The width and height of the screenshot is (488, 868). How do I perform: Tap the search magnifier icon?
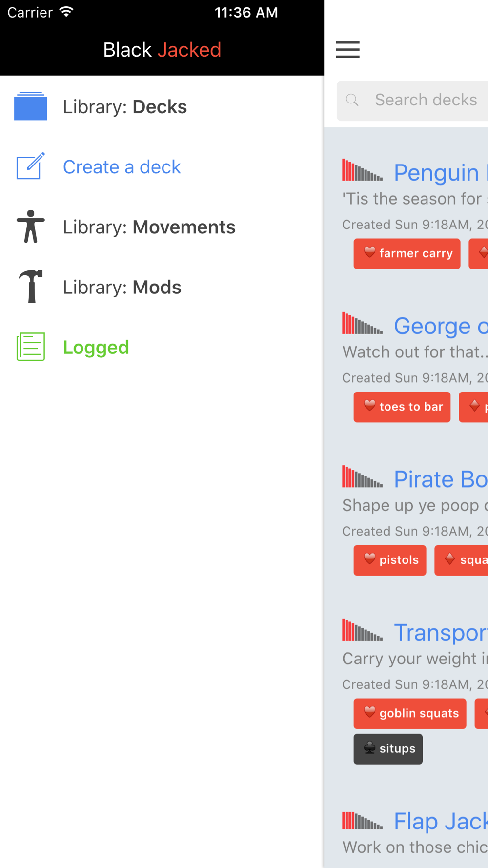pyautogui.click(x=352, y=100)
